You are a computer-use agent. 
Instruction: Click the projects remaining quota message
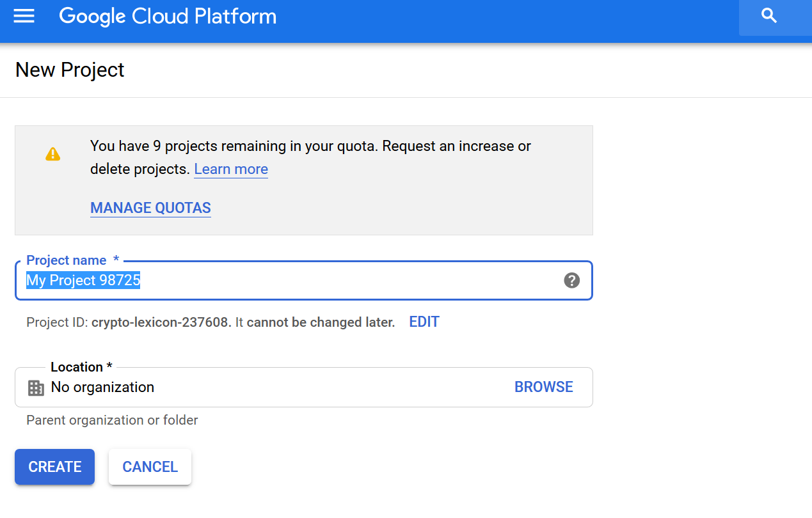[310, 146]
